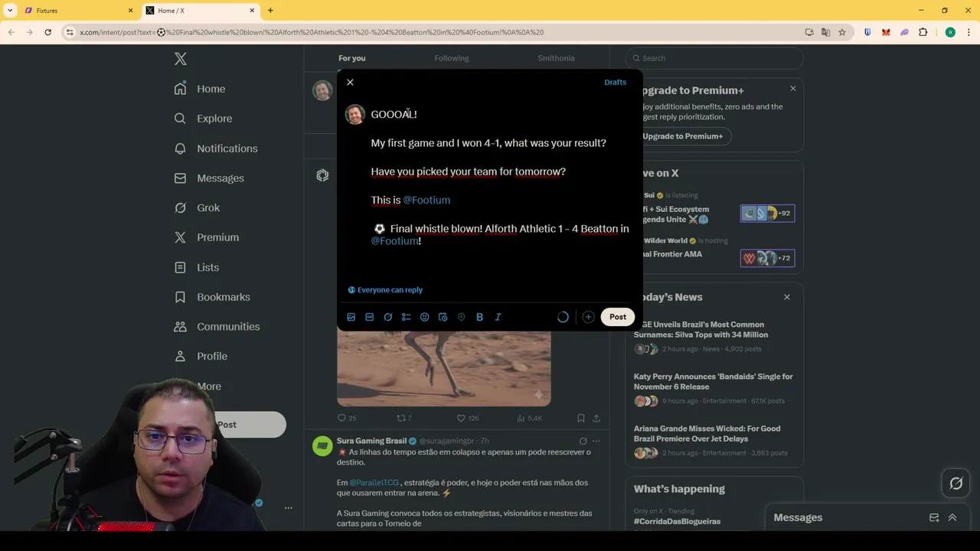Viewport: 980px width, 551px height.
Task: Click the X logo in sidebar
Action: (x=181, y=59)
